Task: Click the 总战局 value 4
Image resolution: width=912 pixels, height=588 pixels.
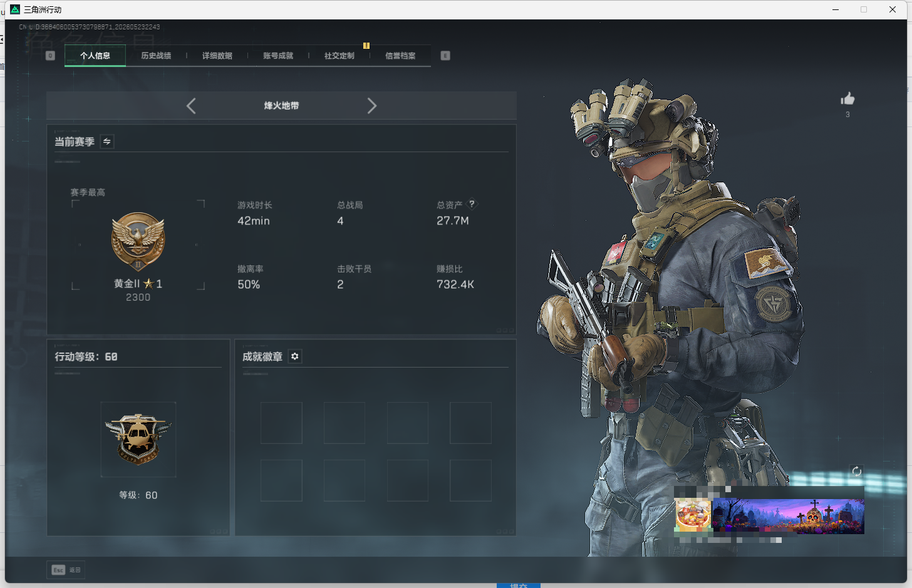Action: [x=340, y=221]
